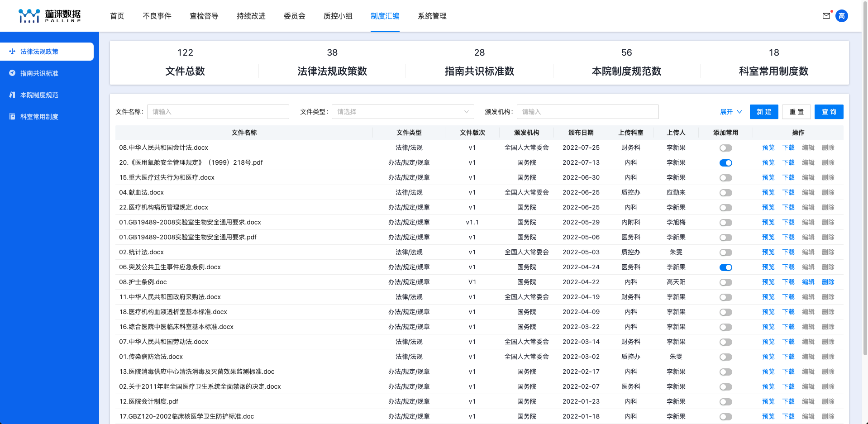Open 查检督导 menu
868x424 pixels.
coord(204,16)
